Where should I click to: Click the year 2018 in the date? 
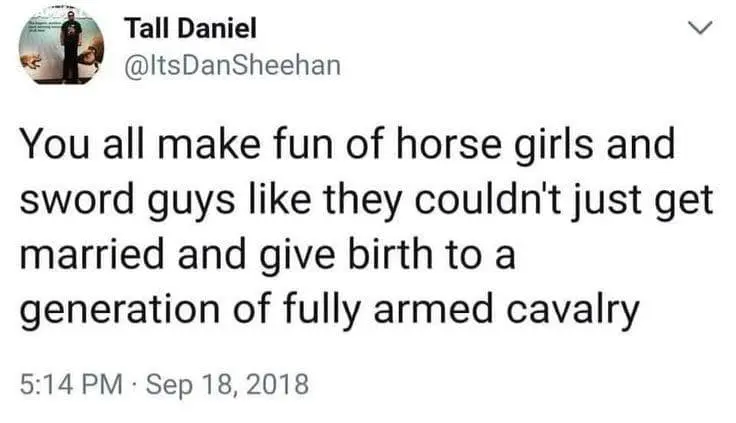pos(279,383)
